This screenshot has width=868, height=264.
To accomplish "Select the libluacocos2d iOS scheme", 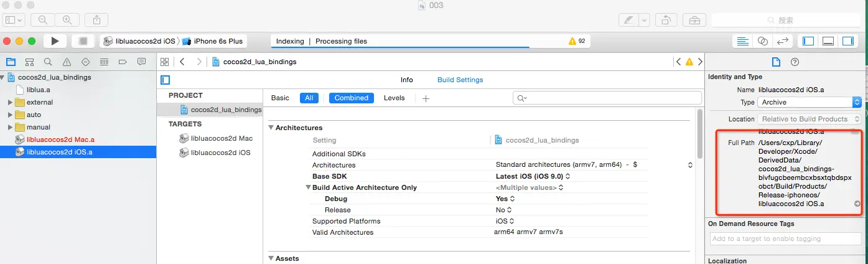I will coord(140,41).
